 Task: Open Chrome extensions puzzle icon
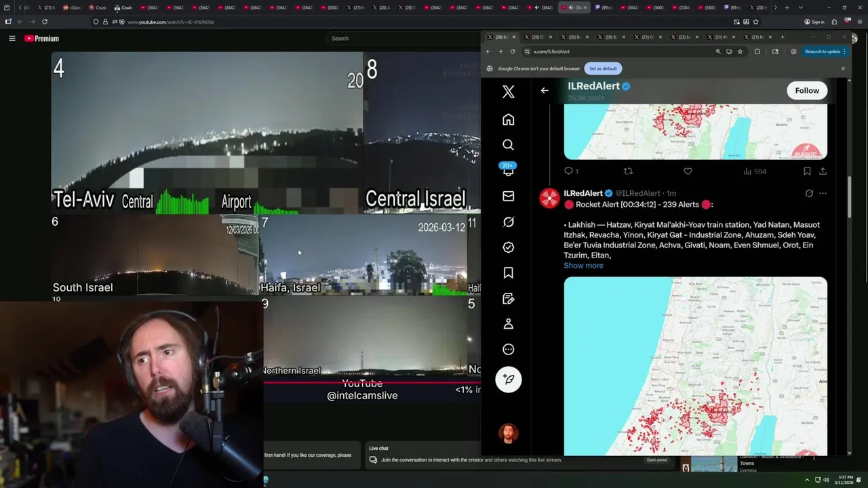click(x=757, y=52)
